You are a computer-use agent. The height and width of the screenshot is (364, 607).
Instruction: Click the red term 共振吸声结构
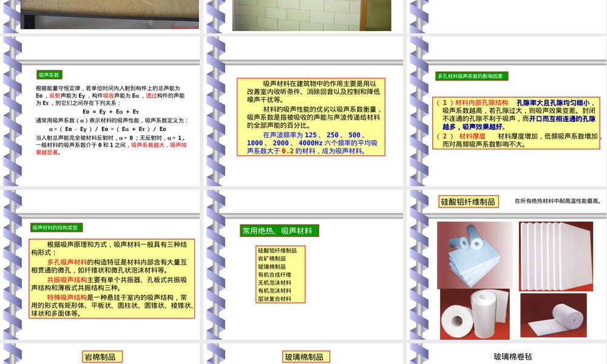point(67,280)
